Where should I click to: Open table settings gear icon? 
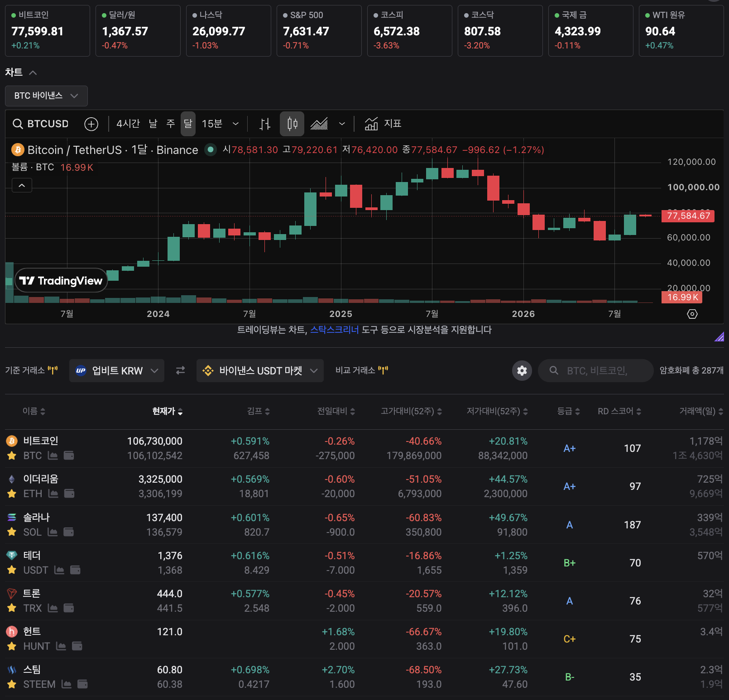point(522,371)
